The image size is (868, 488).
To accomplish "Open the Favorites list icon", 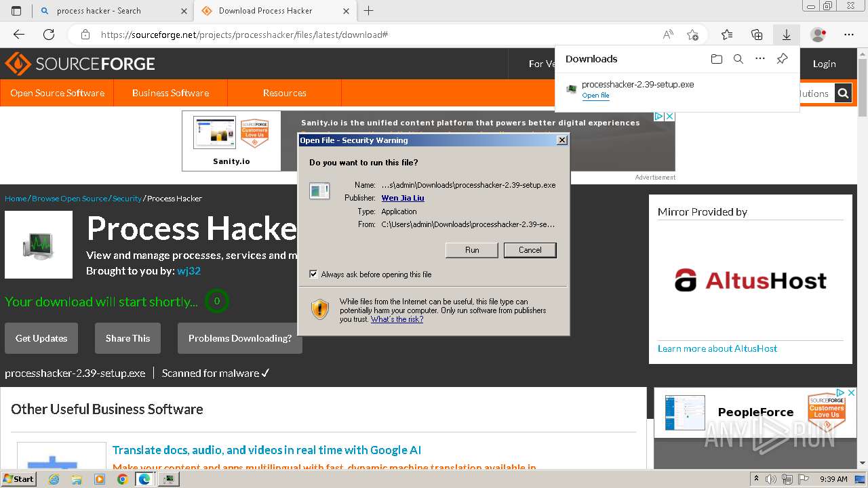I will [x=727, y=35].
